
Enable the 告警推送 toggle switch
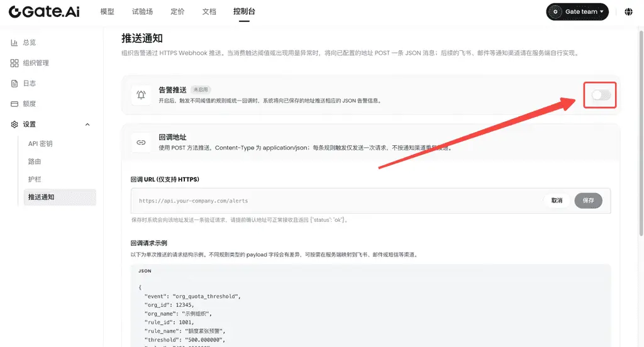pyautogui.click(x=601, y=96)
